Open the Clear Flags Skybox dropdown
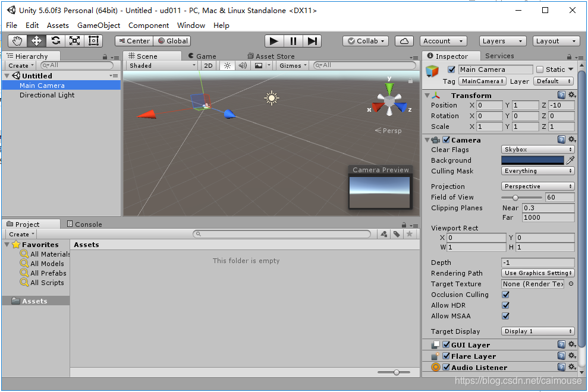Screen dimensions: 588x392 coord(537,150)
